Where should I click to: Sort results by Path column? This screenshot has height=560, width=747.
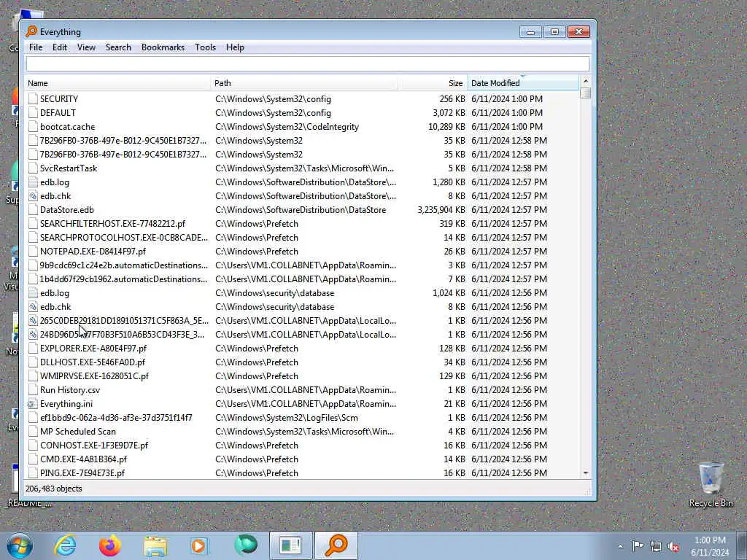[x=304, y=83]
